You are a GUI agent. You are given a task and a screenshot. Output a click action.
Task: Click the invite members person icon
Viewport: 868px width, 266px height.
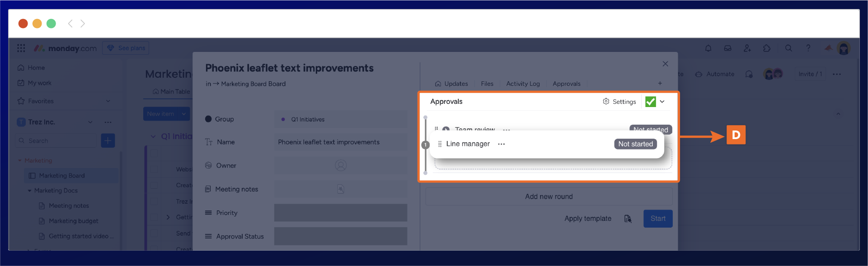coord(747,48)
